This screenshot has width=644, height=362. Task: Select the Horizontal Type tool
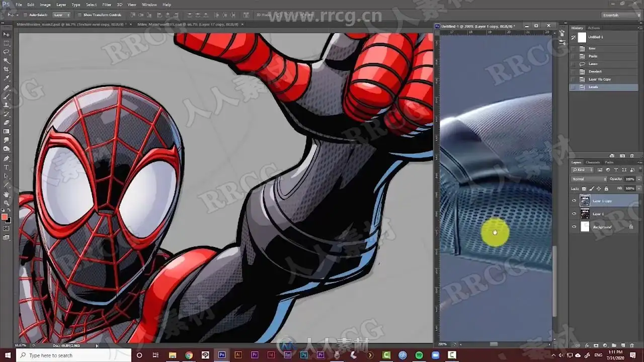7,167
